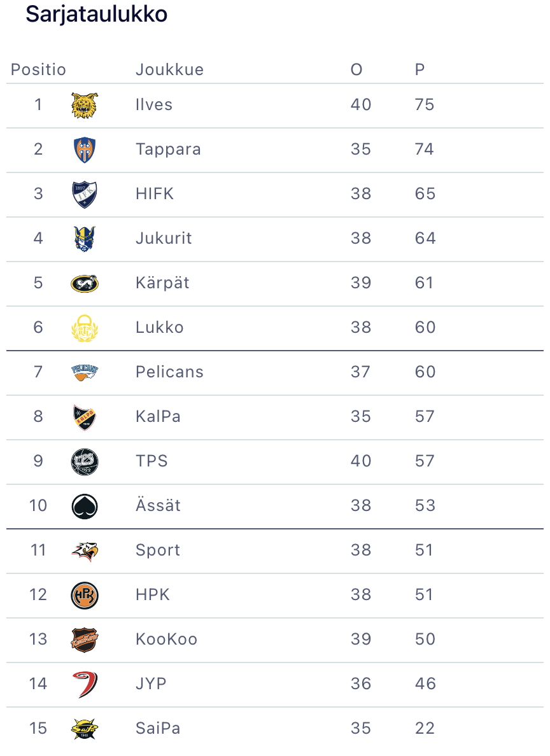This screenshot has height=756, width=550.
Task: Select the Pelicans team logo
Action: click(85, 372)
